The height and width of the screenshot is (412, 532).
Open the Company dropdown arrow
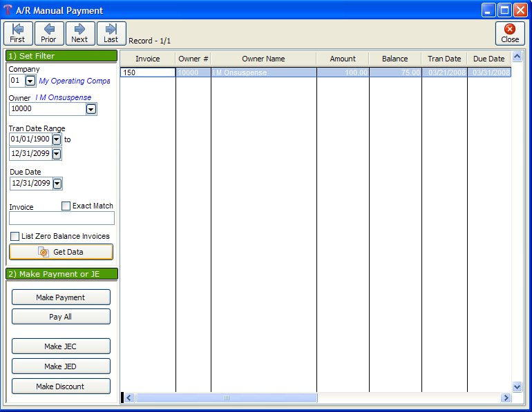click(x=30, y=81)
